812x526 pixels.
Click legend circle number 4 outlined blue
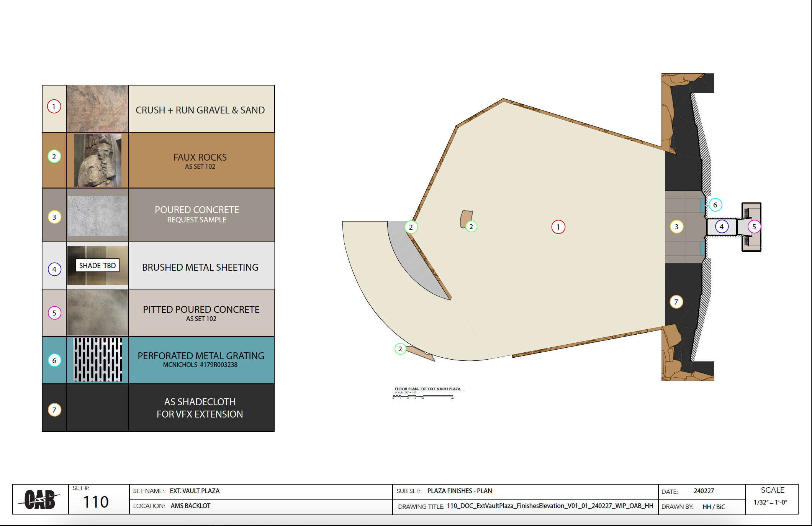pyautogui.click(x=54, y=269)
